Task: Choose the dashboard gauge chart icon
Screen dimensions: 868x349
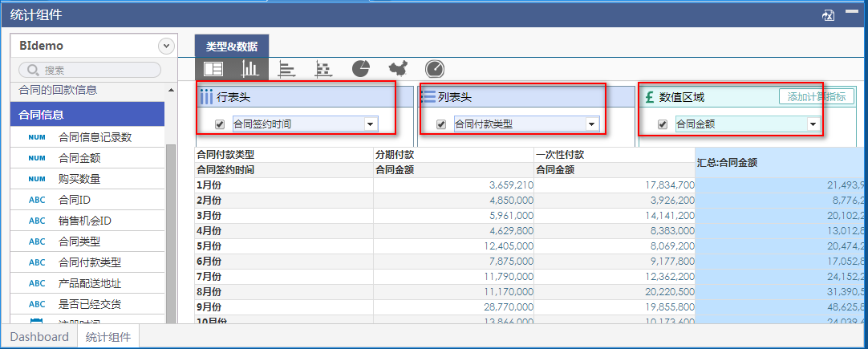Action: point(434,69)
